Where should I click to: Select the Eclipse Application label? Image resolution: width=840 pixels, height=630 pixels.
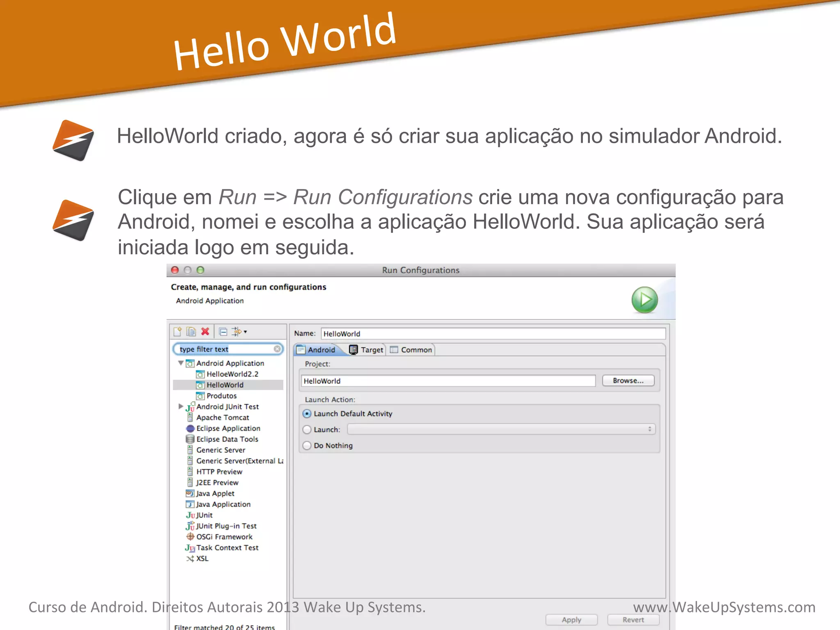(x=228, y=428)
